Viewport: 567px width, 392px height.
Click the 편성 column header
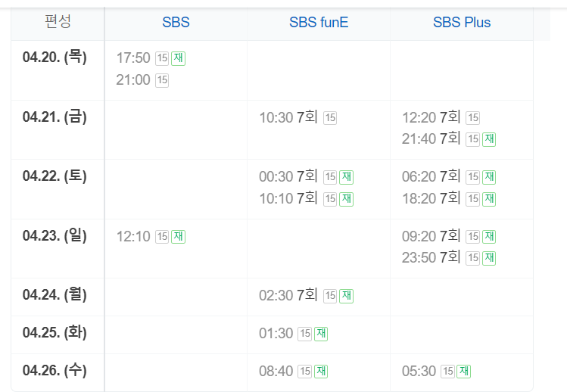coord(58,21)
